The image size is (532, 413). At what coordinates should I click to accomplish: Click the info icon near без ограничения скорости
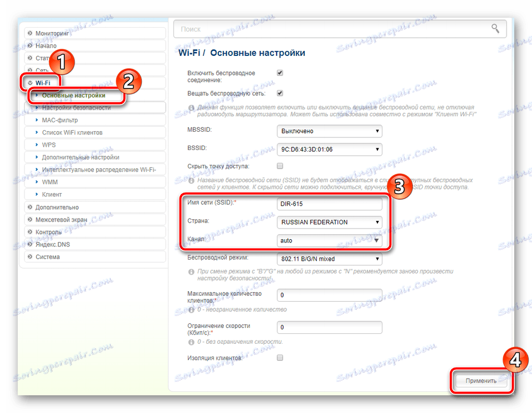(191, 342)
